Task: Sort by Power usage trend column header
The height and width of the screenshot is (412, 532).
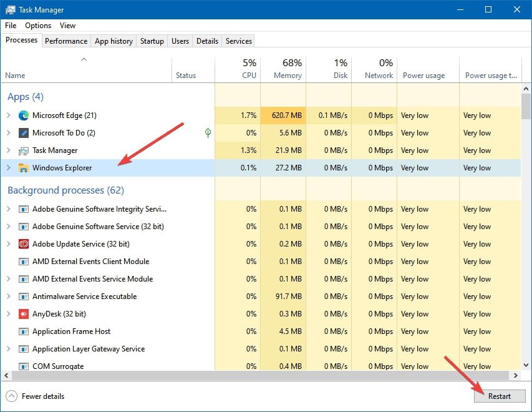Action: (x=490, y=70)
